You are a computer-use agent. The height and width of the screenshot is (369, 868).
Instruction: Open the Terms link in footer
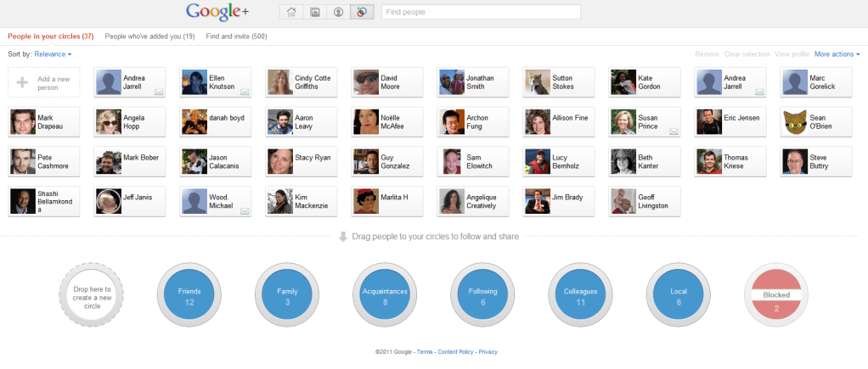click(426, 352)
